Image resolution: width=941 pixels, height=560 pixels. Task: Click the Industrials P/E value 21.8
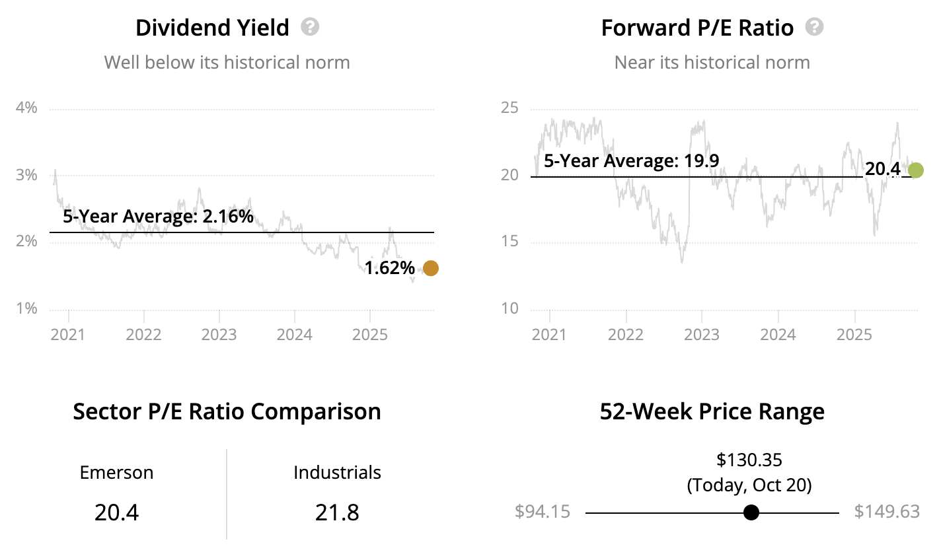[x=337, y=512]
